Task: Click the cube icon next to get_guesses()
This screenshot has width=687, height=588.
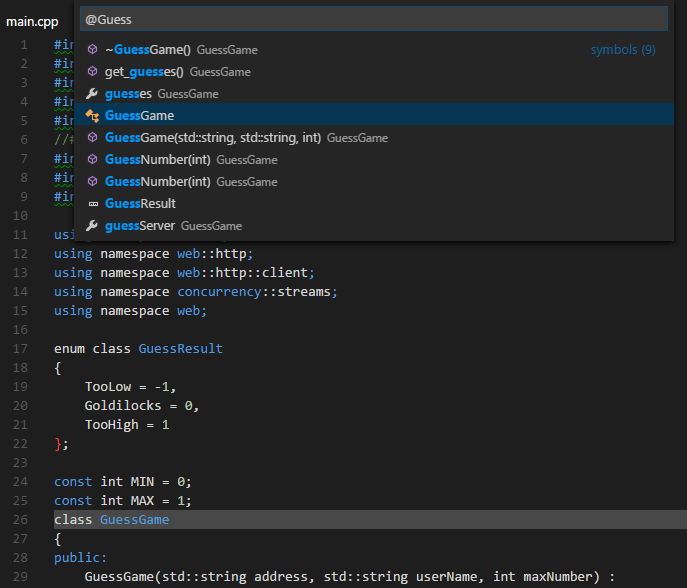Action: 93,71
